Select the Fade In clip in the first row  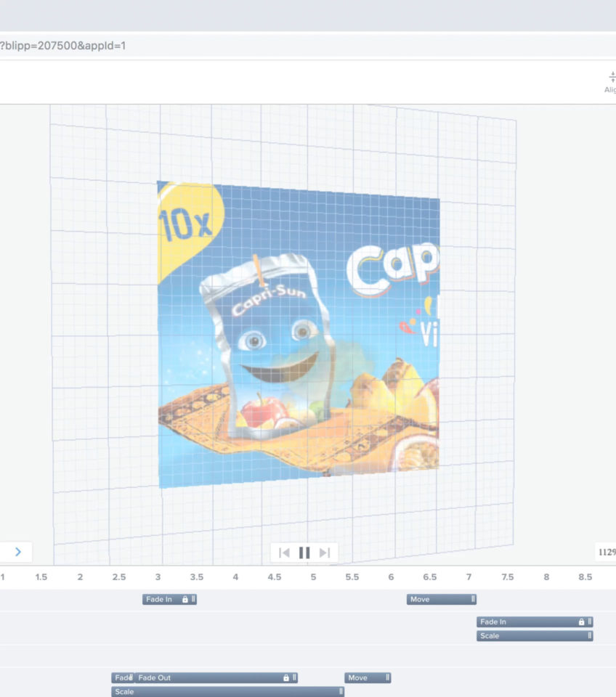click(169, 599)
